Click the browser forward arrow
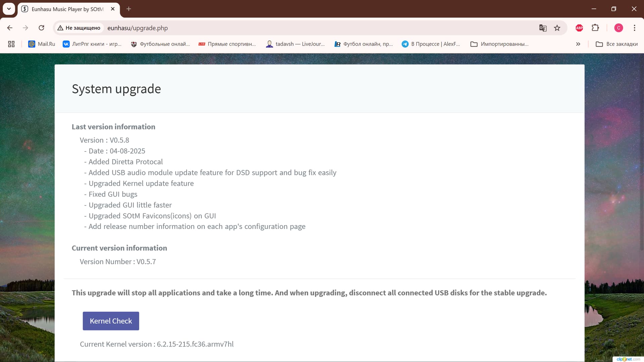Image resolution: width=644 pixels, height=362 pixels. click(x=25, y=28)
